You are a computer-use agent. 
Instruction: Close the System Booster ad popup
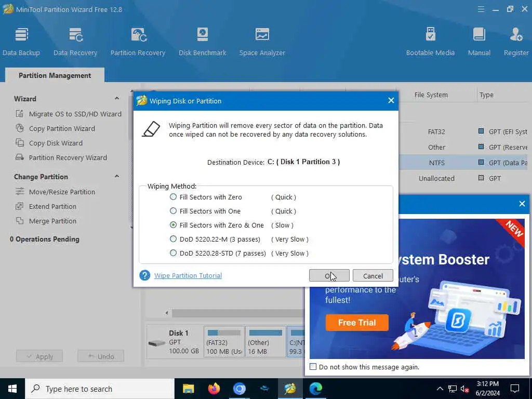point(522,204)
